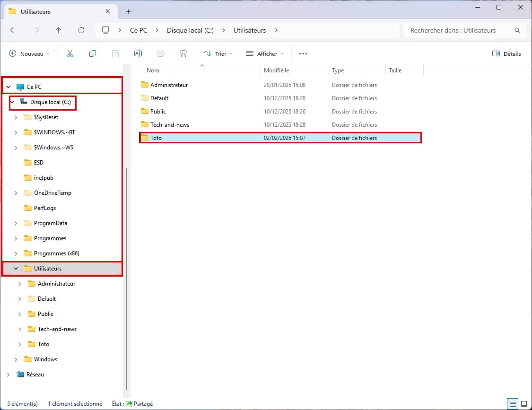
Task: Click the Rename icon in toolbar
Action: tap(138, 54)
